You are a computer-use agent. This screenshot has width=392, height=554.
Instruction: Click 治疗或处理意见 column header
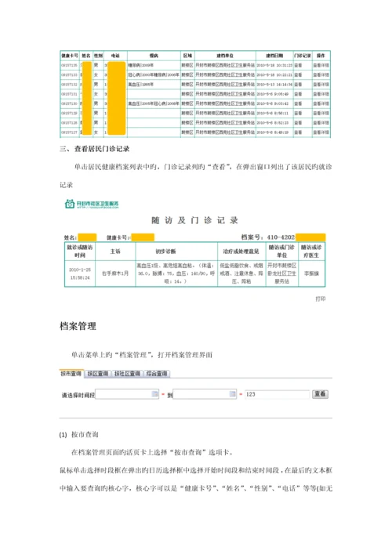241,252
